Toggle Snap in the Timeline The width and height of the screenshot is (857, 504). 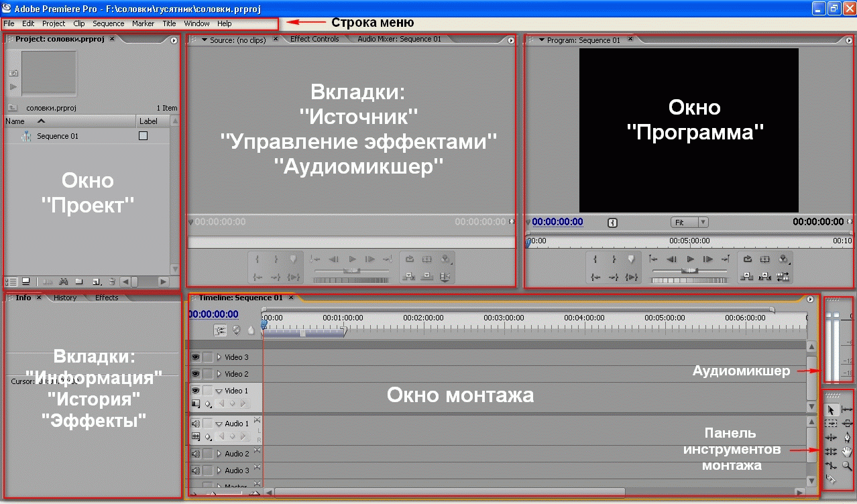click(x=220, y=330)
